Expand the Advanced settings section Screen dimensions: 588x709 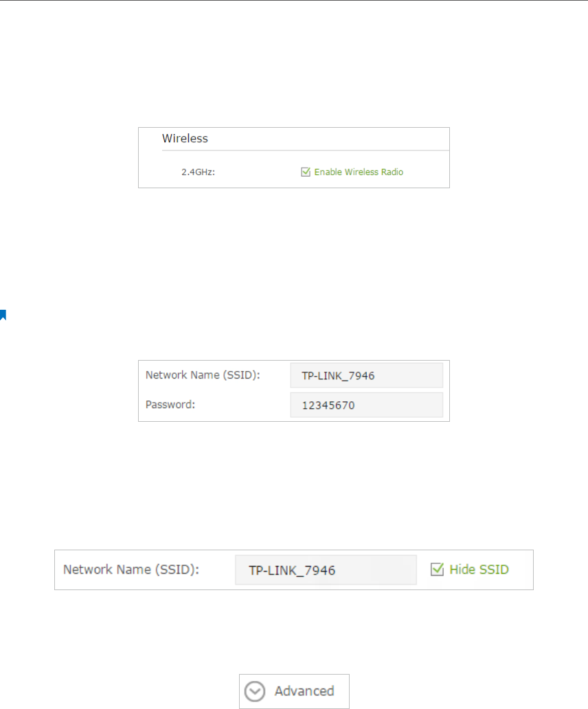[x=294, y=691]
